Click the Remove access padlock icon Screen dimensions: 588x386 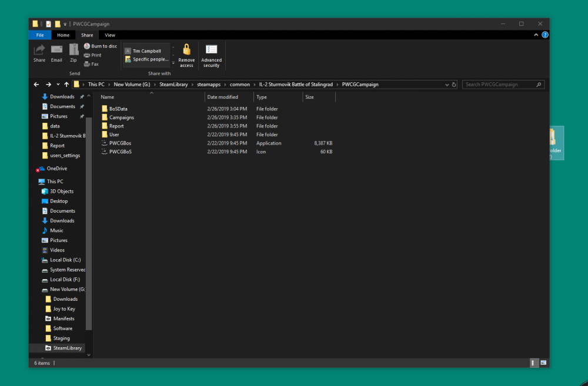coord(186,51)
